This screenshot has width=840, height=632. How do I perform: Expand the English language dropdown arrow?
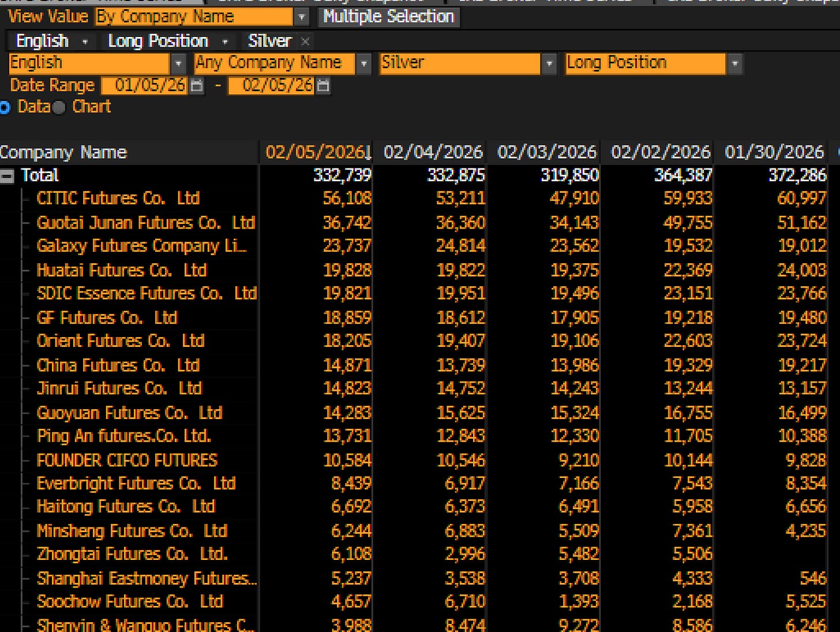pyautogui.click(x=179, y=63)
